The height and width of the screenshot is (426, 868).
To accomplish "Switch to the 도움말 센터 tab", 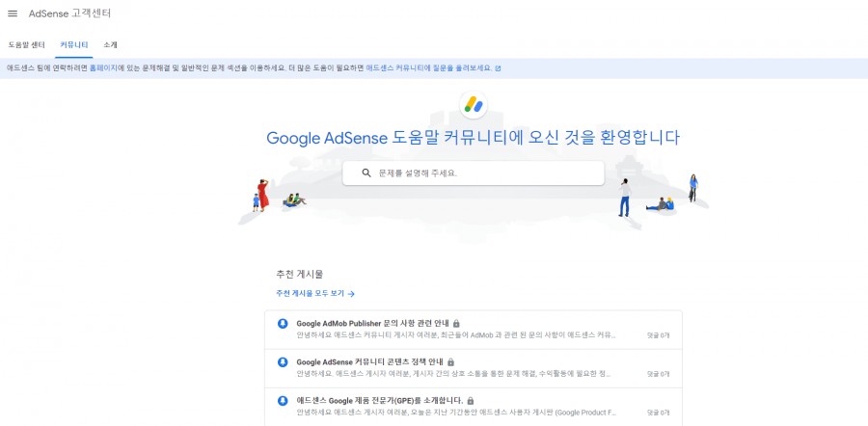I will [27, 45].
